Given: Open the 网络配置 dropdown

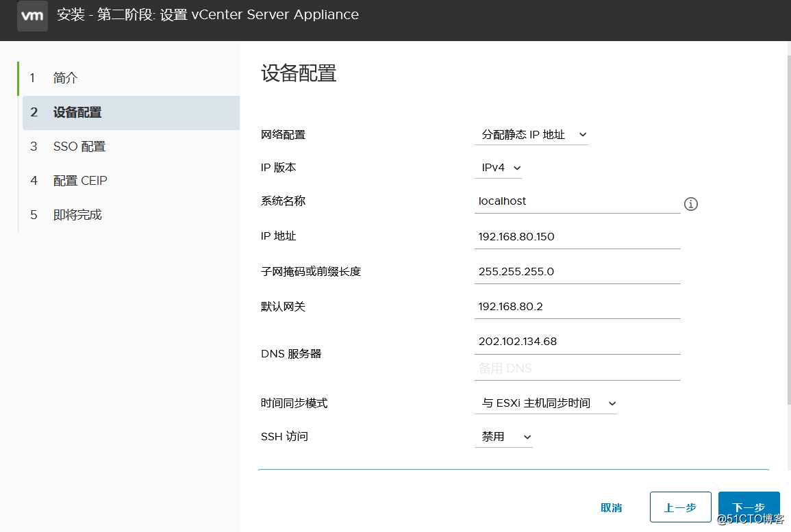Looking at the screenshot, I should pos(531,135).
